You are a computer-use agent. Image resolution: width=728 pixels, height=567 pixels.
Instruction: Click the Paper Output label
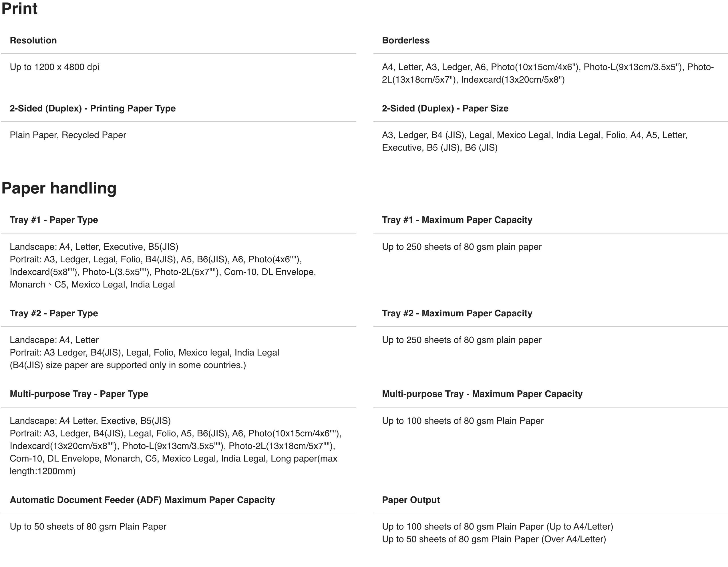tap(411, 500)
